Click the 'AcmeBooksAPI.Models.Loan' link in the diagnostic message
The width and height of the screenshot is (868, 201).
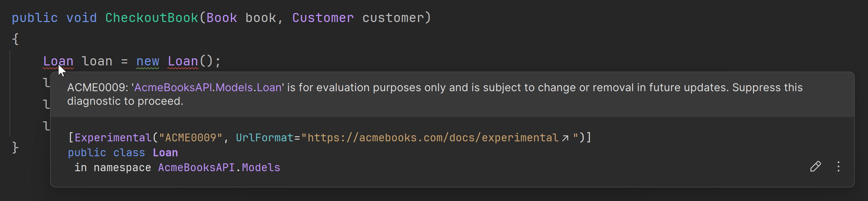point(208,88)
